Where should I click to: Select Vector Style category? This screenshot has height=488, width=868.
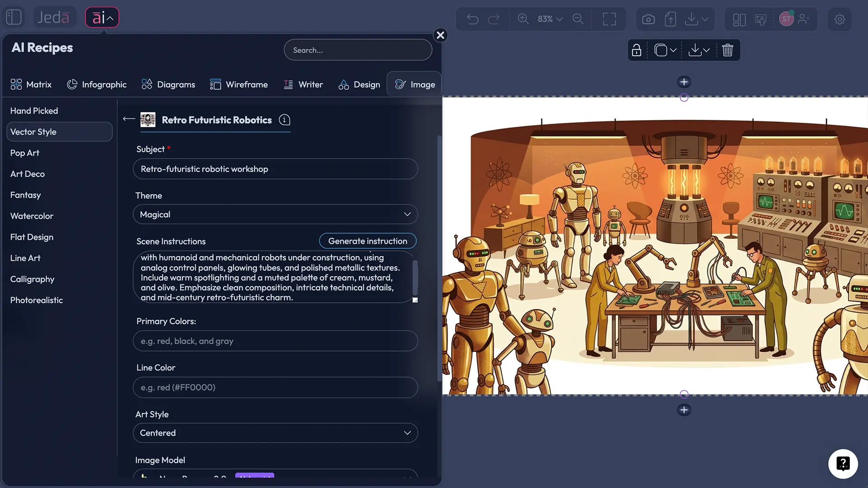(x=59, y=132)
